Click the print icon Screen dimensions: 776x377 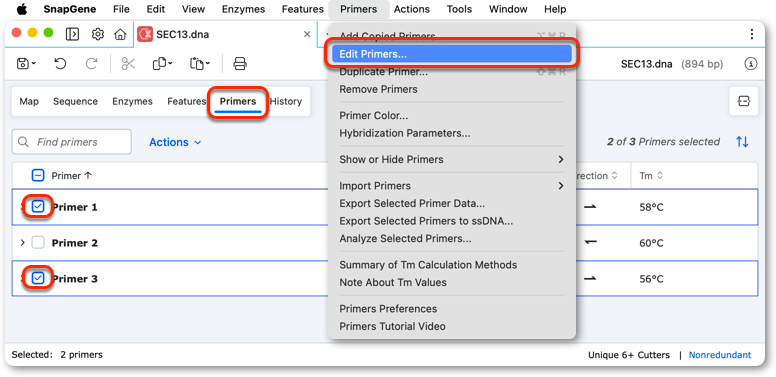coord(240,63)
